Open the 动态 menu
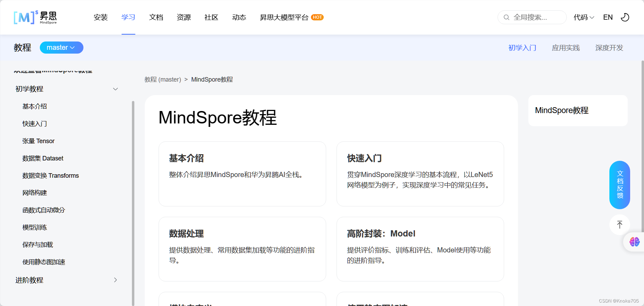The width and height of the screenshot is (644, 306). (239, 17)
